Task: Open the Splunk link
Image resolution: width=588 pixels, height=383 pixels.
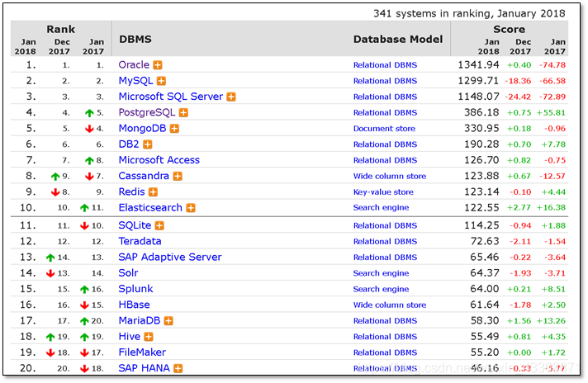Action: pyautogui.click(x=135, y=289)
